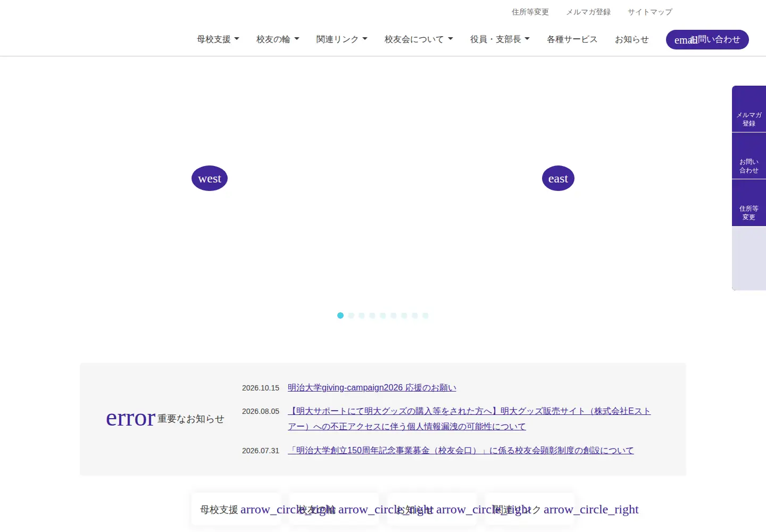The height and width of the screenshot is (532, 766).
Task: Go to previous slide with west arrow
Action: [x=210, y=178]
